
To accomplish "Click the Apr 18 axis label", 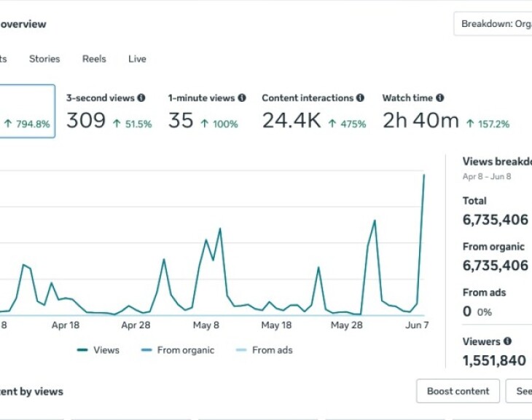I will pos(66,325).
